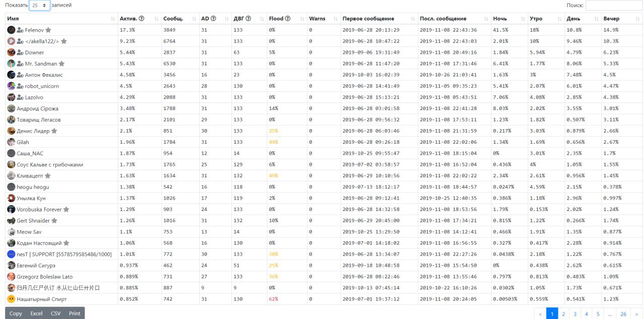This screenshot has width=644, height=319.
Task: Go to page 2 in pagination
Action: 563,314
